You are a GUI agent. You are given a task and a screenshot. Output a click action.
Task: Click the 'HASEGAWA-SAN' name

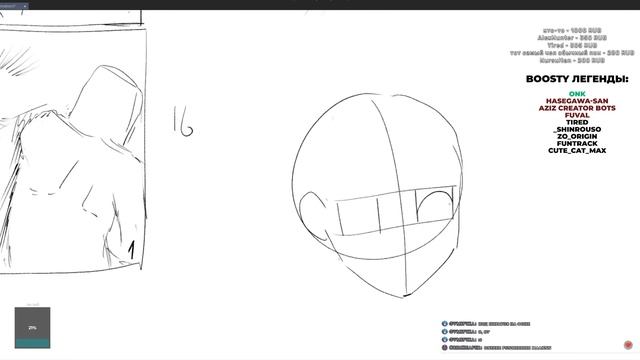point(577,101)
